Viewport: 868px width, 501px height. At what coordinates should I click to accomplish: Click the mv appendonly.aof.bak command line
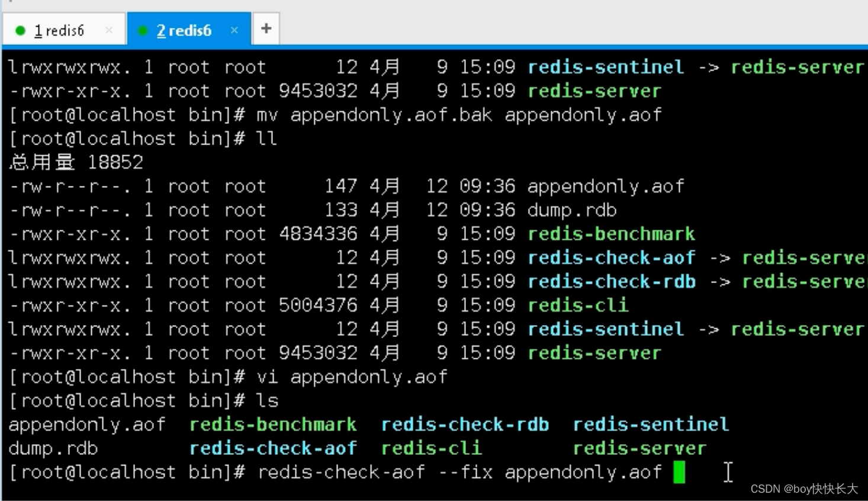(335, 115)
